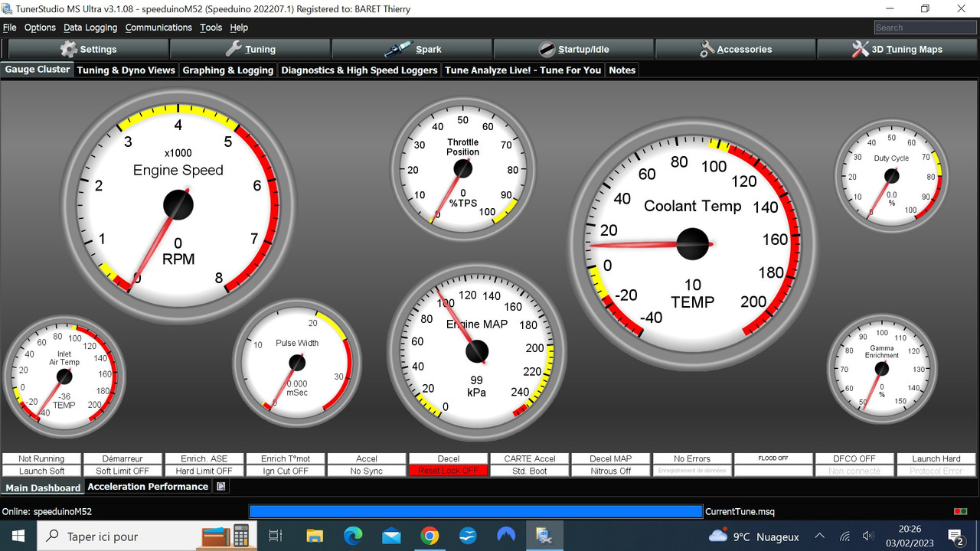Click the Enrich T°mot indicator
980x551 pixels.
pyautogui.click(x=286, y=458)
